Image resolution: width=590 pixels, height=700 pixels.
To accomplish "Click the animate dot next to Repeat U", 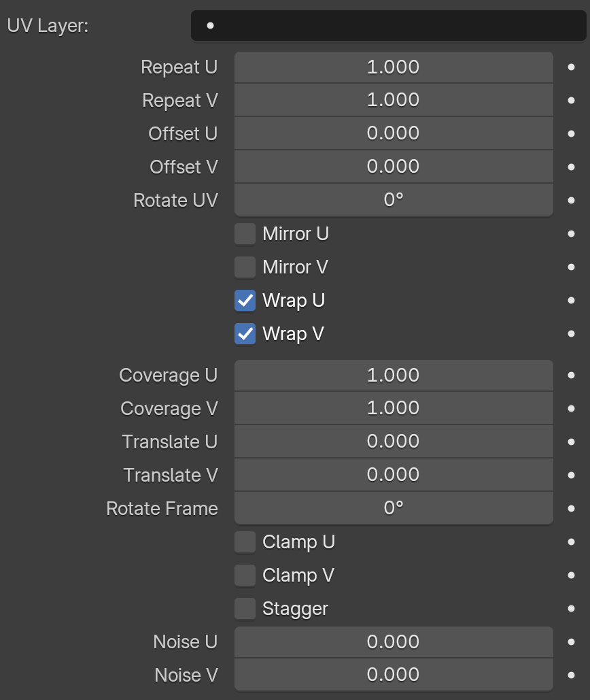I will click(x=571, y=67).
